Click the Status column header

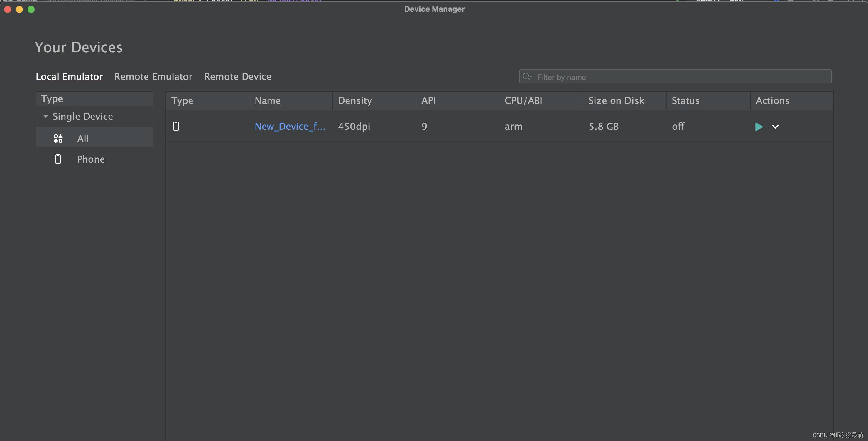pyautogui.click(x=685, y=100)
